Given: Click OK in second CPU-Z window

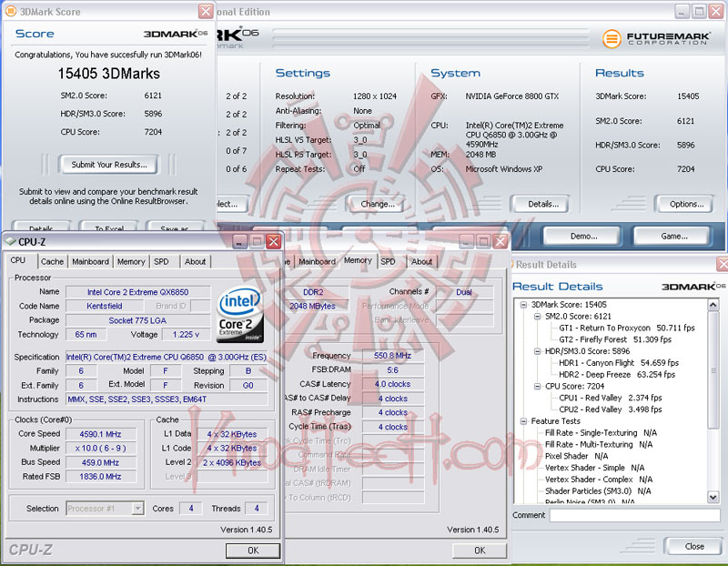Looking at the screenshot, I should [x=480, y=551].
